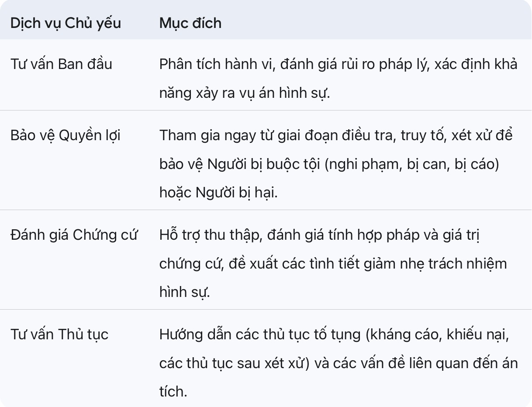The image size is (532, 407).
Task: Click the final word "tích." in last row
Action: point(173,392)
